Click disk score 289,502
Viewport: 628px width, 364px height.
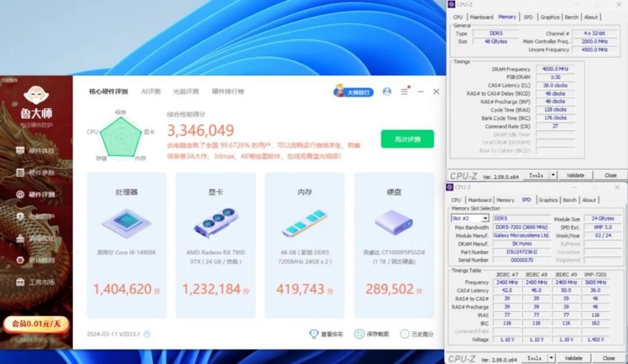(389, 289)
